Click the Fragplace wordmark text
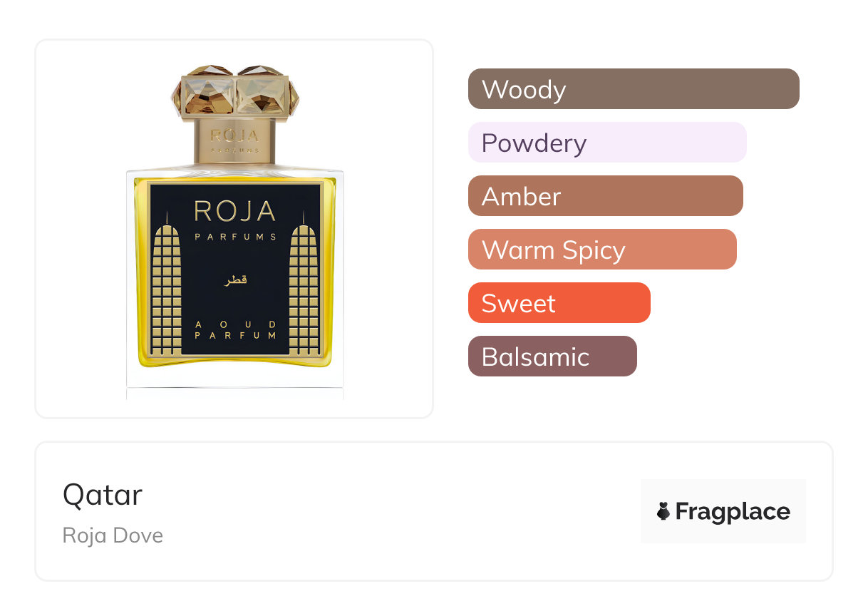This screenshot has width=868, height=616. 733,511
